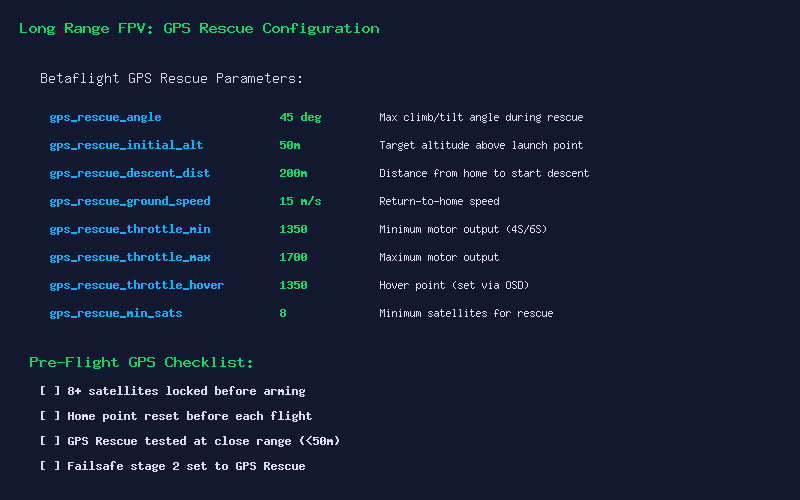Screen dimensions: 800x500
Task: Check the '8+ satellites locked before arming' box
Action: (50, 391)
